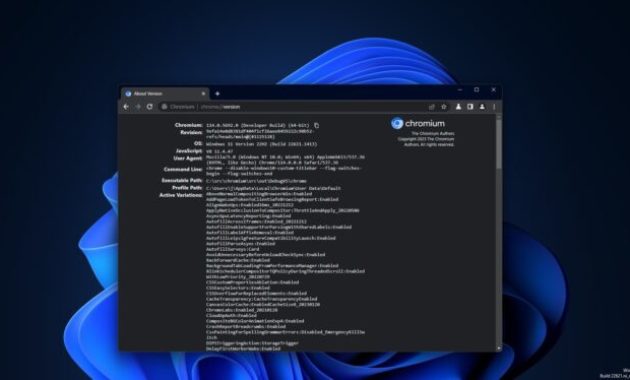Click the scrollbar down arrow

[x=499, y=348]
